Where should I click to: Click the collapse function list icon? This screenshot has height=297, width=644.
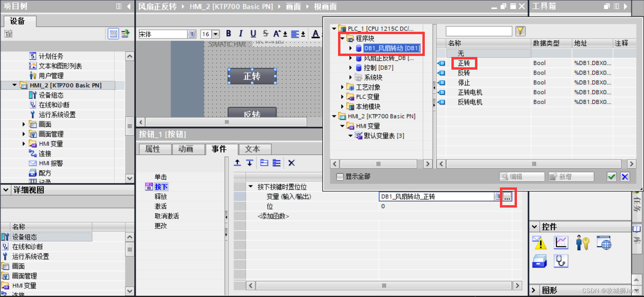click(x=277, y=163)
